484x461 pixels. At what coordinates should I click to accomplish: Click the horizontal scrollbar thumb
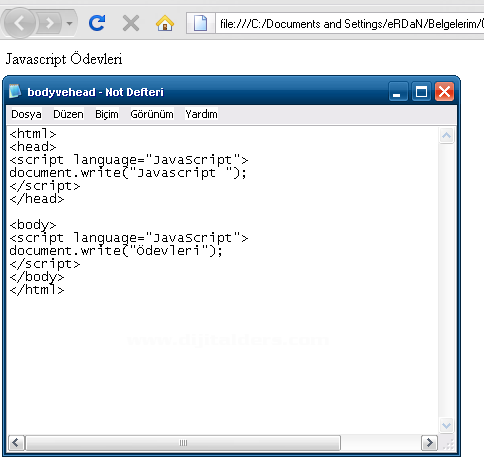pyautogui.click(x=183, y=443)
